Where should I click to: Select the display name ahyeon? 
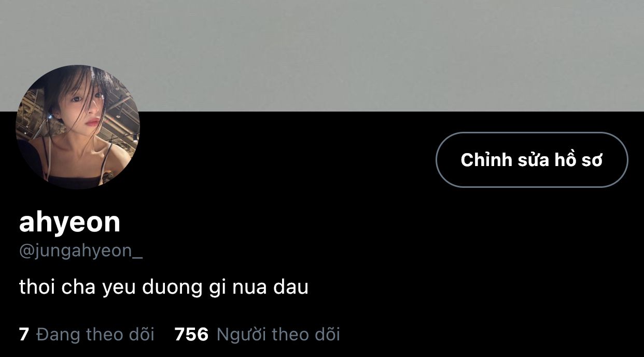point(69,222)
